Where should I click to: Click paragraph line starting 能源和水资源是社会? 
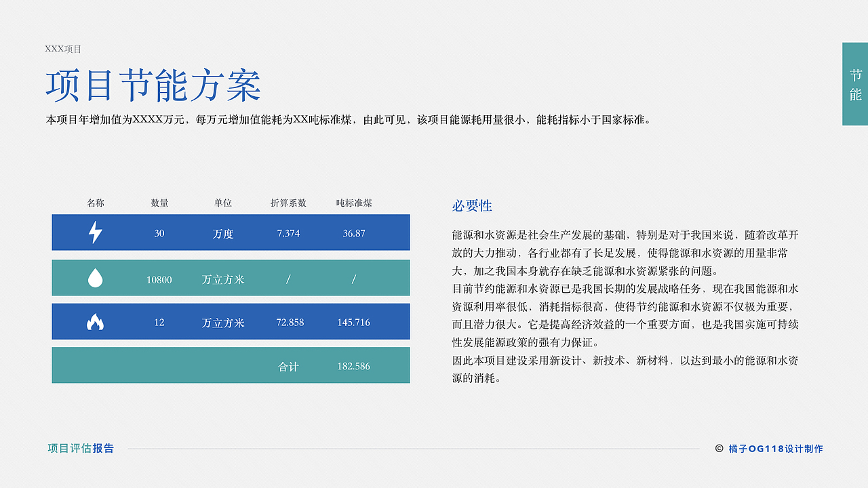(x=625, y=235)
